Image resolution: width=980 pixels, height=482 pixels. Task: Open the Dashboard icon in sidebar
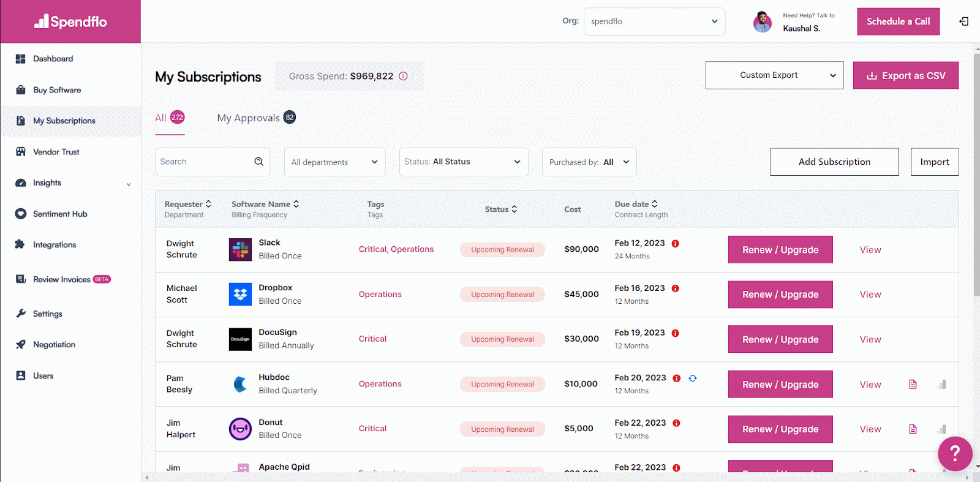(21, 59)
